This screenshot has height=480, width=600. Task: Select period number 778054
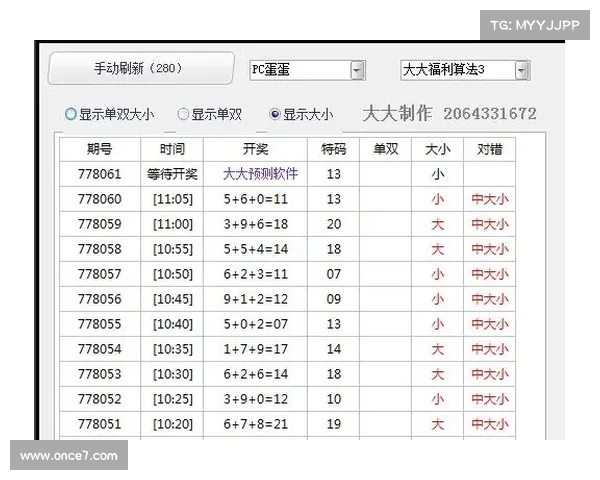(99, 349)
